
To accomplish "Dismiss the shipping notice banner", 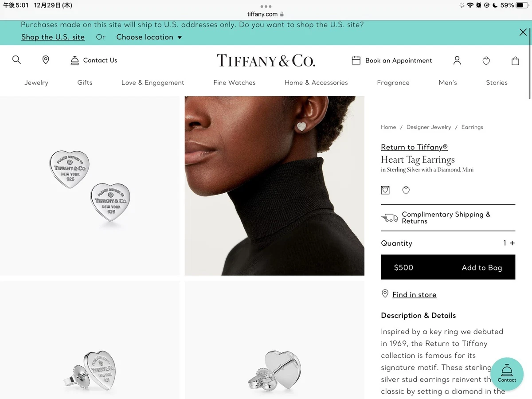I will 523,32.
